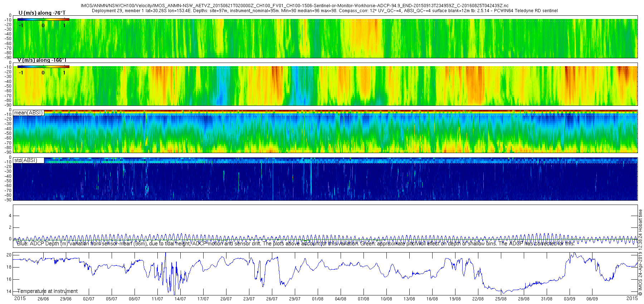This screenshot has width=644, height=304.
Task: Click the '16' tick on the temperature axis
Action: point(9,279)
